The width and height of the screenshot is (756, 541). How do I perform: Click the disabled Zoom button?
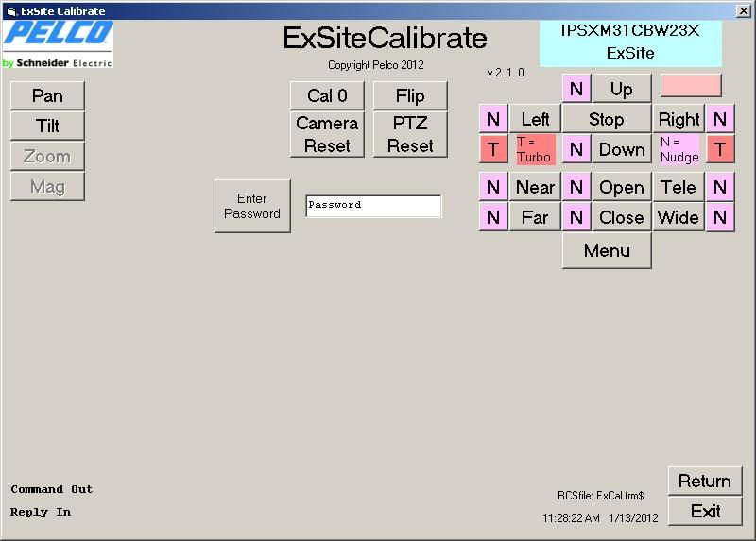[47, 156]
